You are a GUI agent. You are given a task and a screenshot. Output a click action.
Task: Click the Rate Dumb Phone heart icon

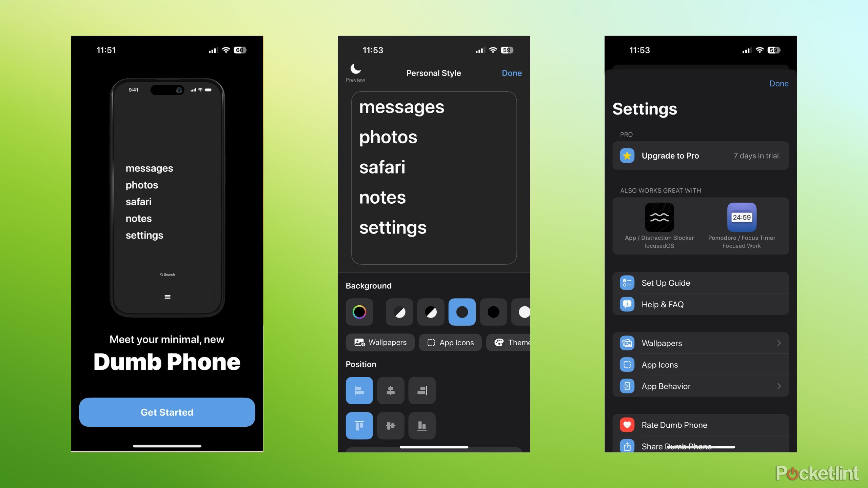click(x=627, y=425)
